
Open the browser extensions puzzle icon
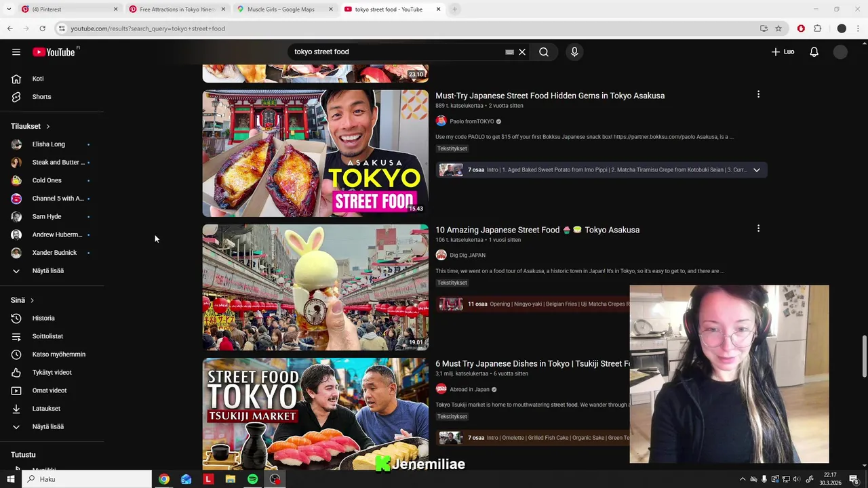click(817, 28)
